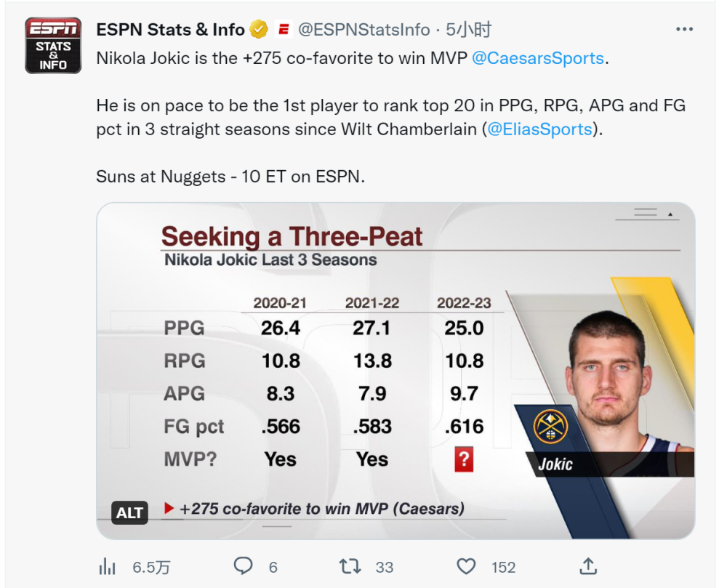Open the ALT image description badge
Screen dimensions: 727x588
point(129,512)
